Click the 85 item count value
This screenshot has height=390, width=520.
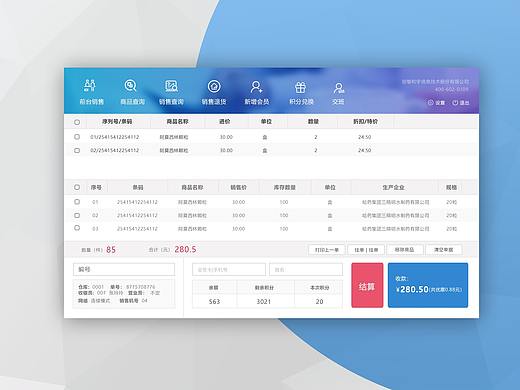coord(111,249)
